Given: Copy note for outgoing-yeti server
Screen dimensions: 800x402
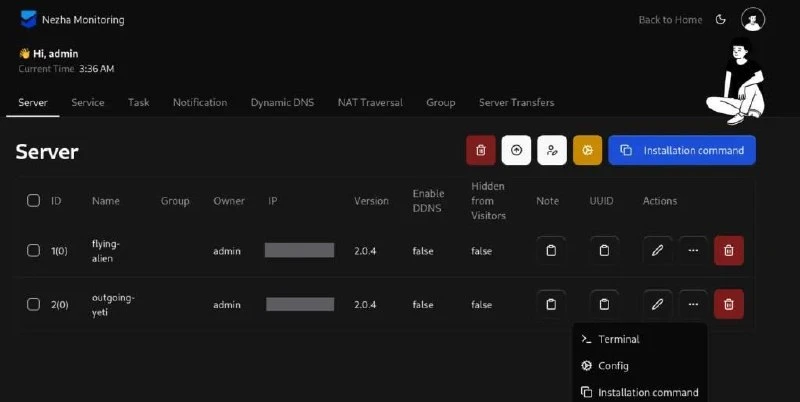Looking at the screenshot, I should click(x=551, y=304).
